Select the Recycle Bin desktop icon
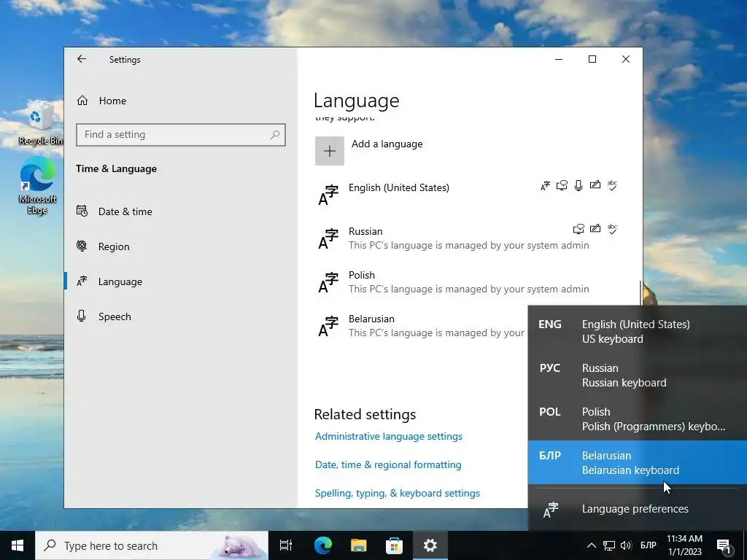The width and height of the screenshot is (747, 560). pyautogui.click(x=41, y=124)
